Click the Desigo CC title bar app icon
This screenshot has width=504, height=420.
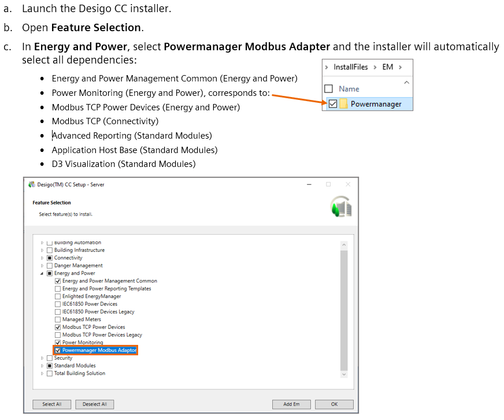click(x=32, y=184)
